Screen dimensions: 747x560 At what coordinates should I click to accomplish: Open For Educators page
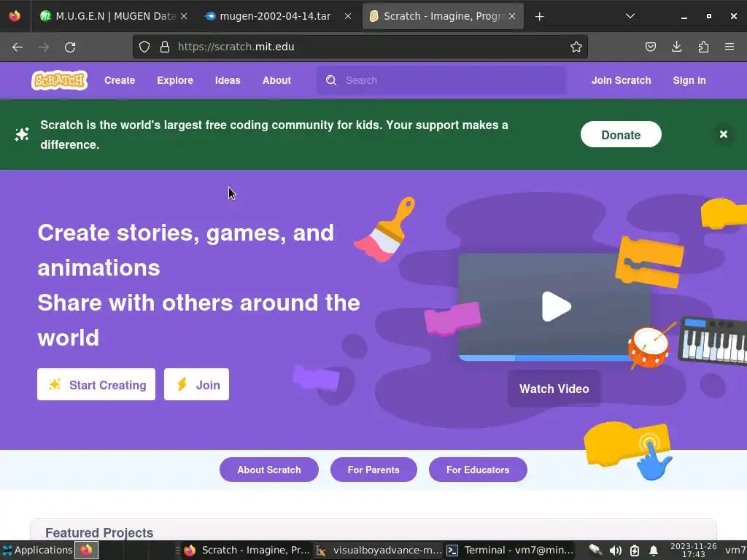click(x=478, y=470)
